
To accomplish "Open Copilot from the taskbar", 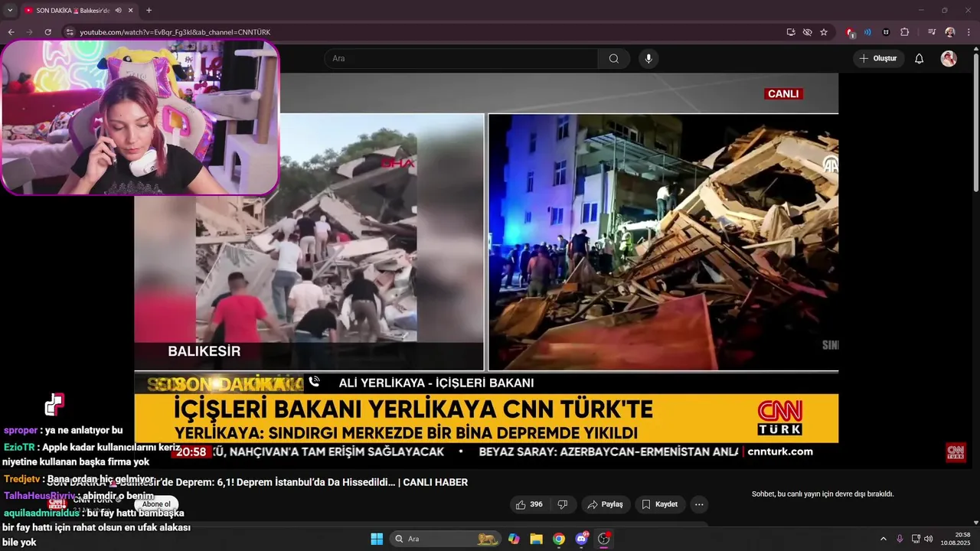I will pyautogui.click(x=514, y=539).
